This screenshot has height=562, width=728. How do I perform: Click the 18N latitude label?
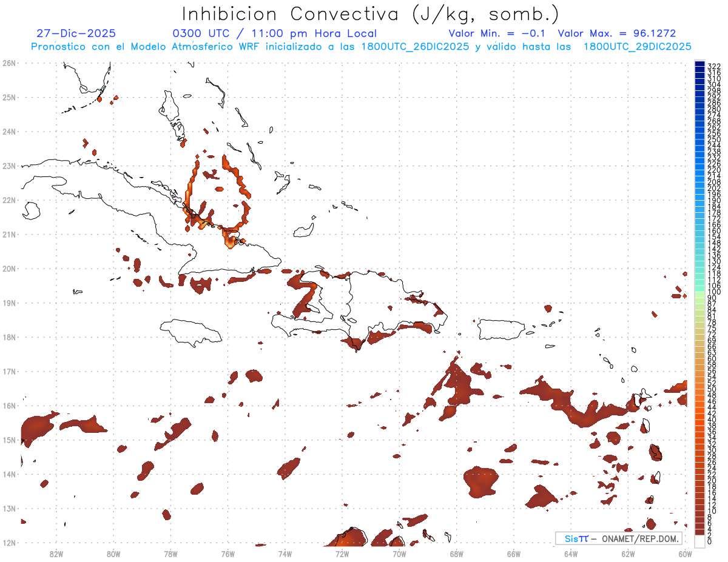click(x=9, y=337)
